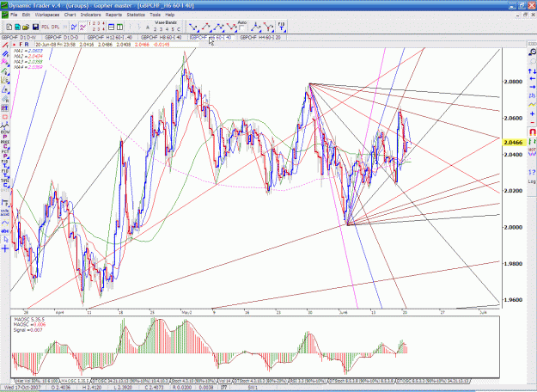Select the RSI 3.3 indicator tab
The width and height of the screenshot is (537, 392).
(x=308, y=381)
